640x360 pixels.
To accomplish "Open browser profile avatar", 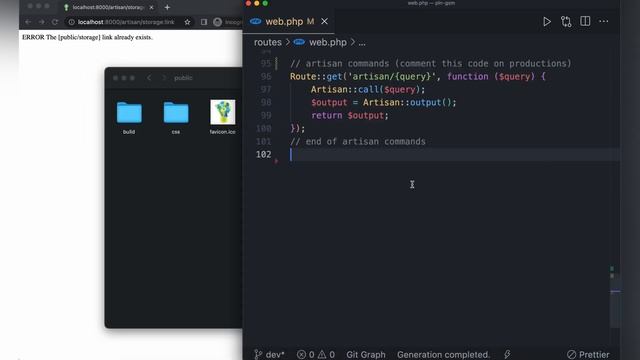I will [x=218, y=22].
